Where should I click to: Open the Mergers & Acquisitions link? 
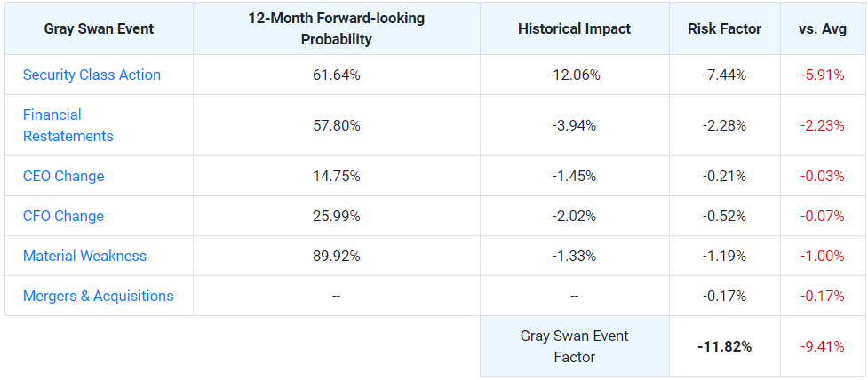99,296
